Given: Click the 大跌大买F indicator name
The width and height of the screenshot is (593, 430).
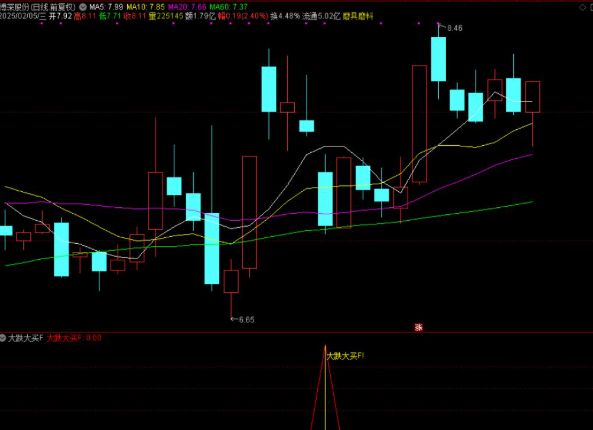Looking at the screenshot, I should click(26, 338).
